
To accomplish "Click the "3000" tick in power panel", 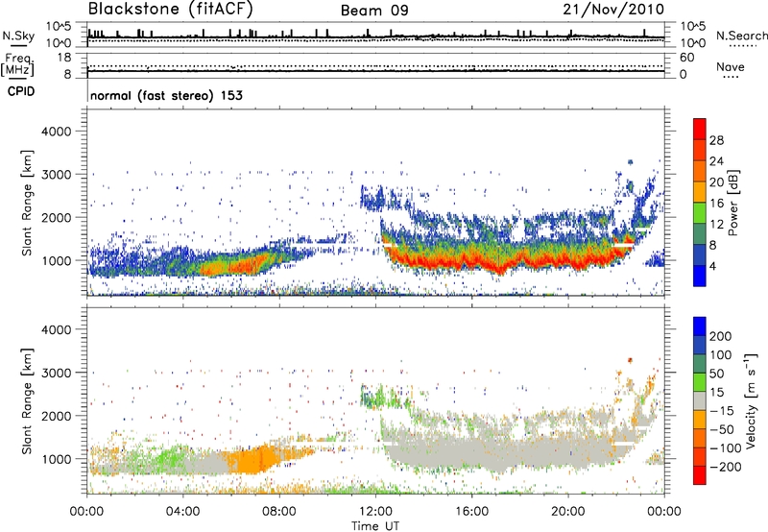I will 57,175.
